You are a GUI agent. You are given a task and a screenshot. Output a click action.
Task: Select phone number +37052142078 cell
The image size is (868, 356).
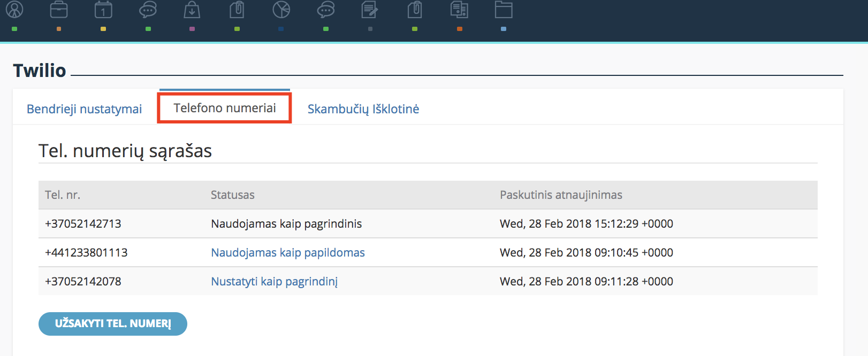tap(83, 281)
